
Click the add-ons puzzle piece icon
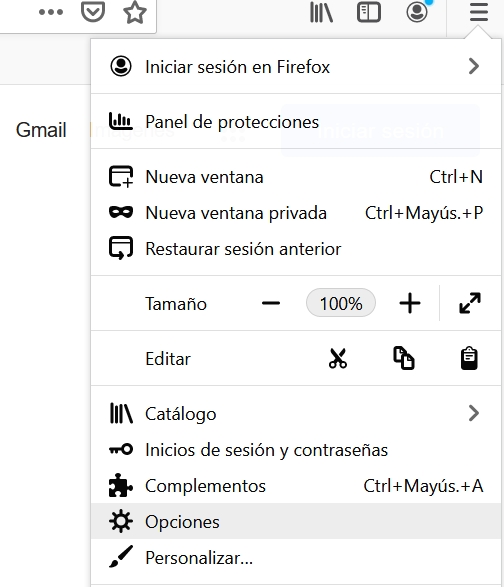tap(121, 485)
